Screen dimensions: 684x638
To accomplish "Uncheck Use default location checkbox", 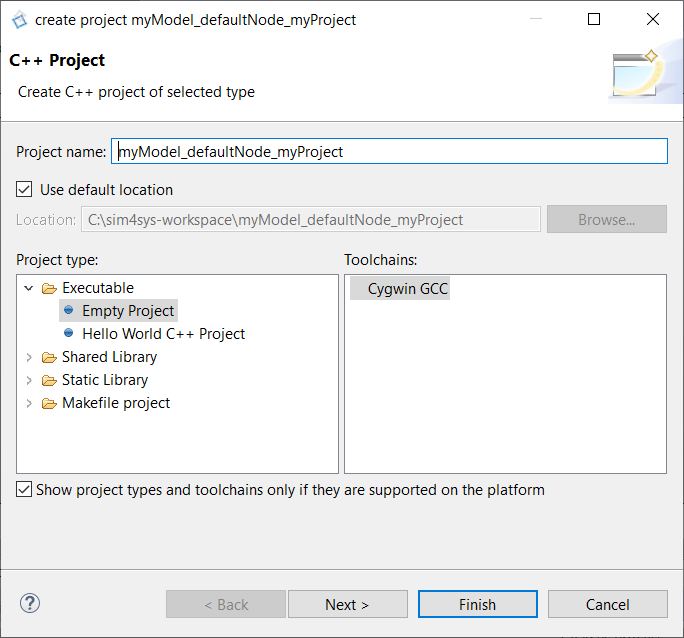I will [24, 190].
